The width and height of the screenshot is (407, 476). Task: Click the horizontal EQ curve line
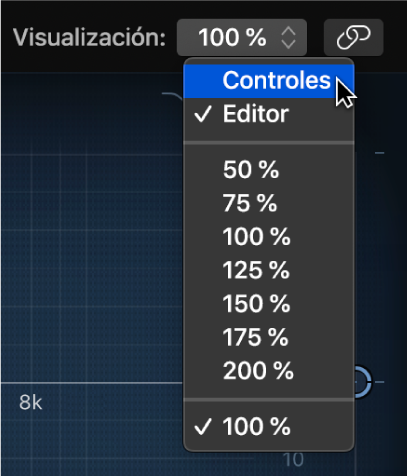[x=92, y=383]
